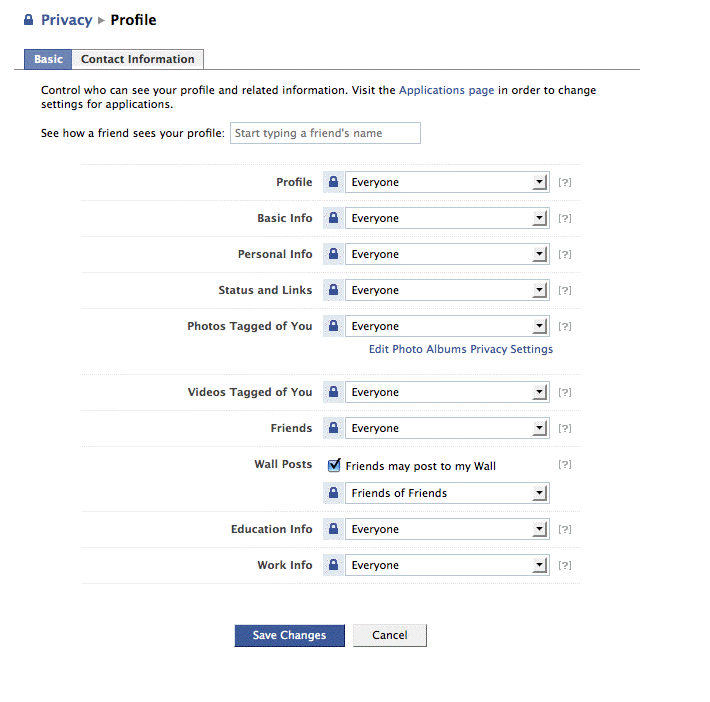Select the Basic tab
Viewport: 710px width, 702px height.
48,60
